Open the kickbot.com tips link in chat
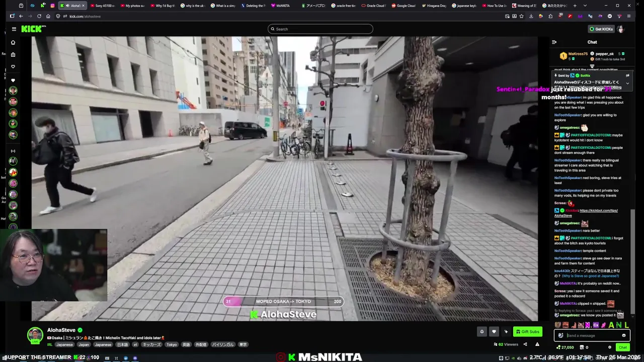The height and width of the screenshot is (362, 644). point(586,213)
